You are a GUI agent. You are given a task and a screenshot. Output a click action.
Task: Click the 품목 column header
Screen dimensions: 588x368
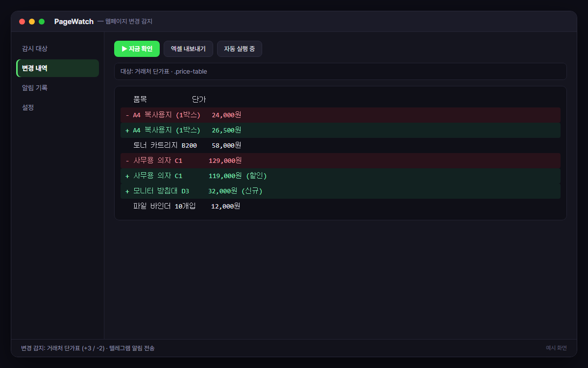click(140, 100)
